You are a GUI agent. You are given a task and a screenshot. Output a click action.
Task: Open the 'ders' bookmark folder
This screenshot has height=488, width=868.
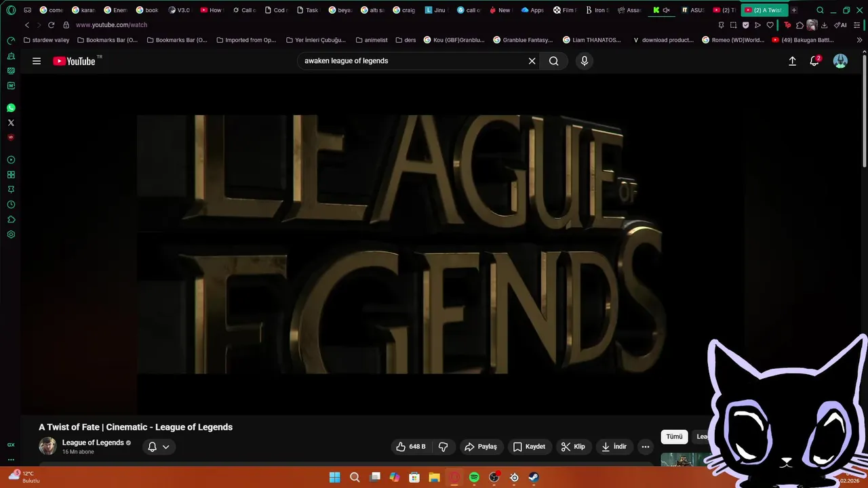coord(406,40)
